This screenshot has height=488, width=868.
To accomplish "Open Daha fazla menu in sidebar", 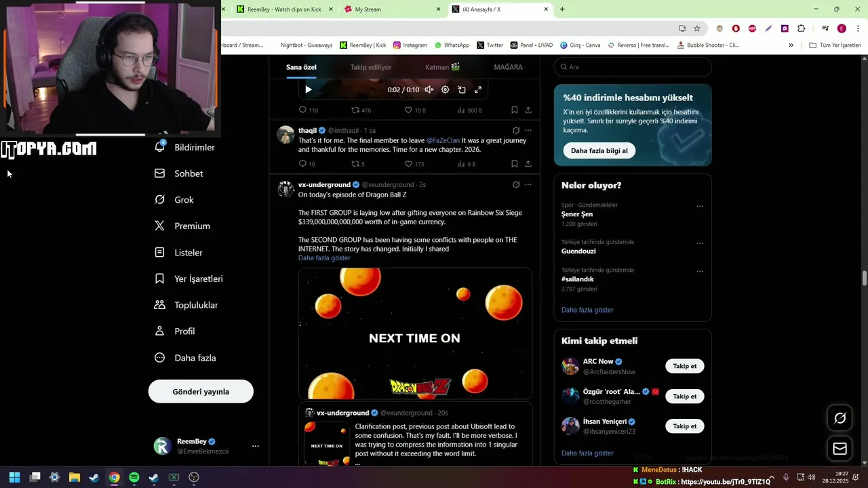I will [185, 358].
